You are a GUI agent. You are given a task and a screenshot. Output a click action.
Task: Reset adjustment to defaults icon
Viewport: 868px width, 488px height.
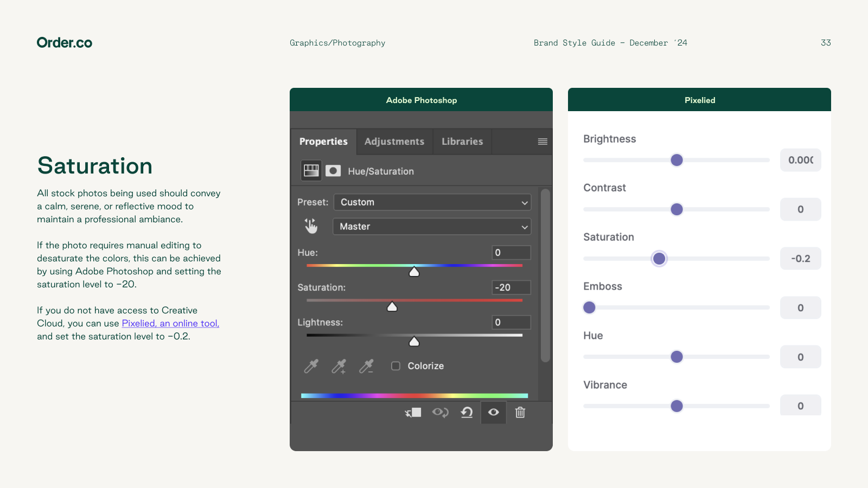point(467,413)
